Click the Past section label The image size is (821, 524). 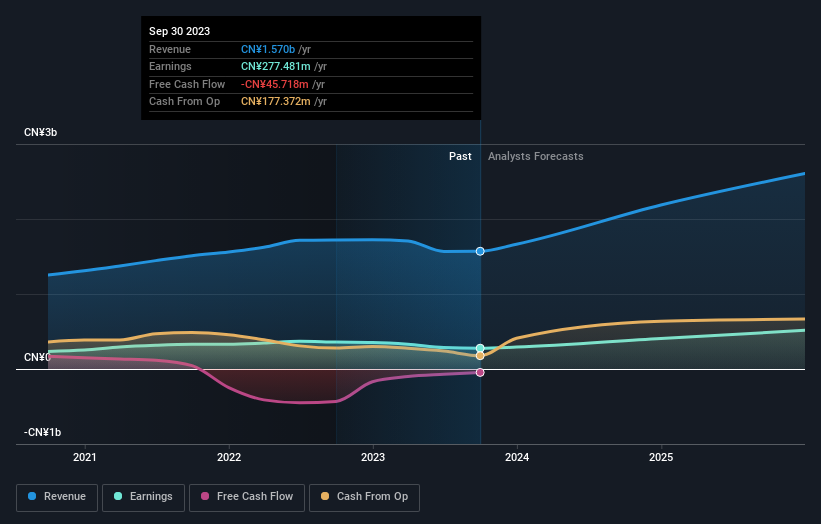(460, 156)
